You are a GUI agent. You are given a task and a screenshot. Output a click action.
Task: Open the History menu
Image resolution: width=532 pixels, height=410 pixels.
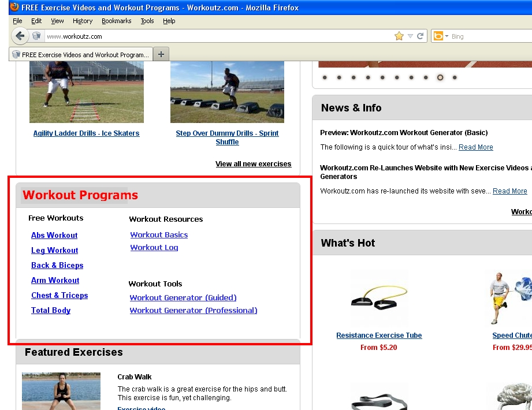83,21
